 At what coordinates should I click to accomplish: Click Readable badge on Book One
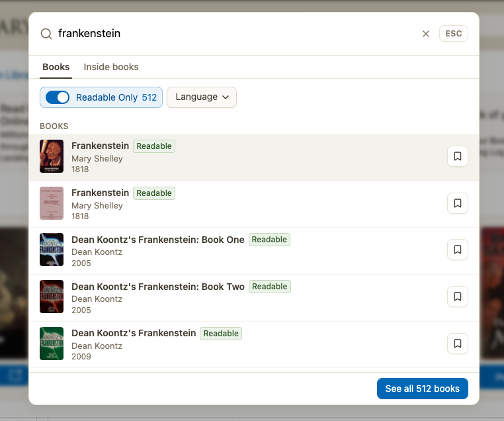tap(269, 240)
